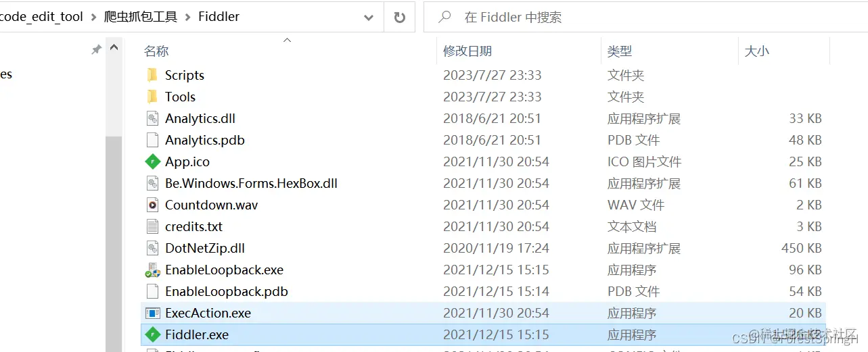Sort files by 名称 column header

tap(156, 51)
